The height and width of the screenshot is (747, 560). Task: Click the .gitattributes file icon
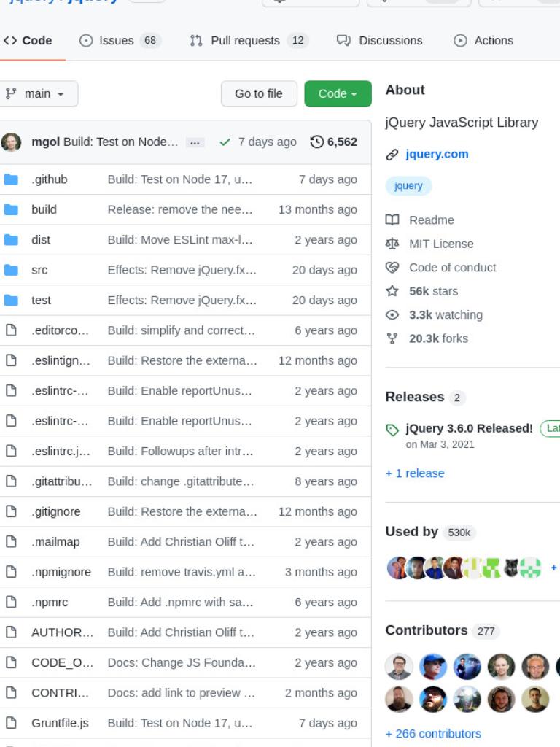point(11,481)
